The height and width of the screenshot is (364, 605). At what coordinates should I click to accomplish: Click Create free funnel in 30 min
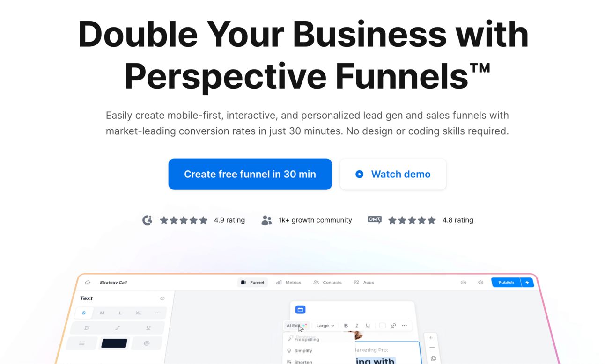pos(250,174)
